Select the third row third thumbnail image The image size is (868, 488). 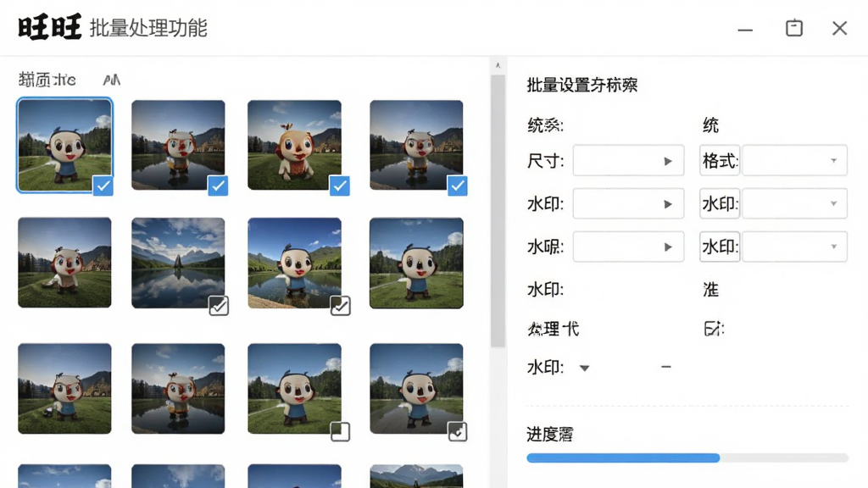294,388
